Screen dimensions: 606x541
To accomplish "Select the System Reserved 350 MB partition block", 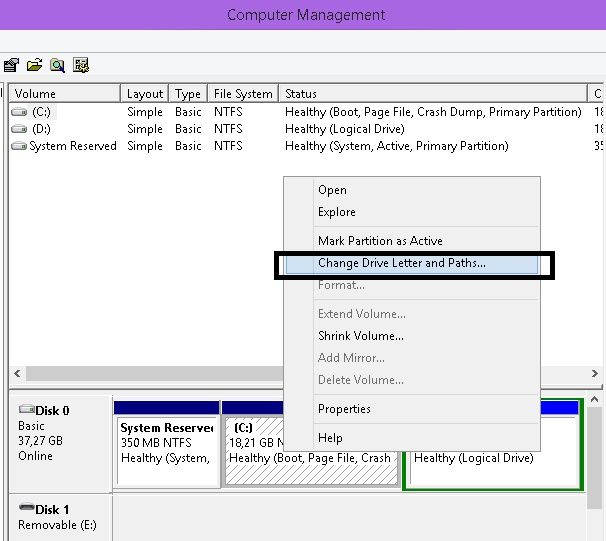I will point(167,444).
